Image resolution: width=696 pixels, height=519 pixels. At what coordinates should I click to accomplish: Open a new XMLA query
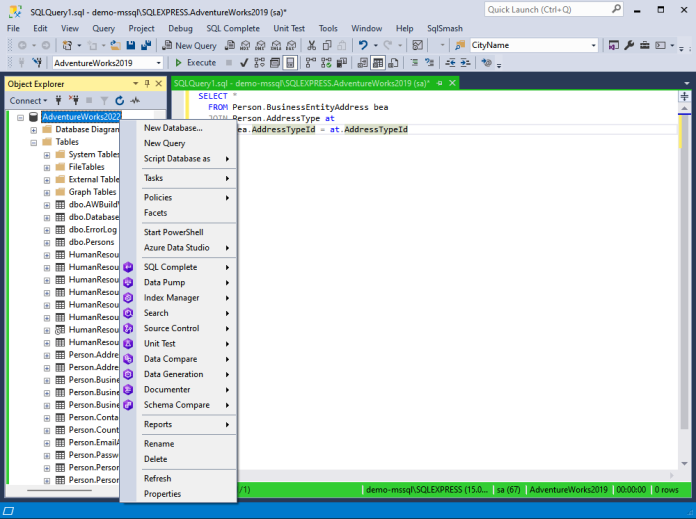pyautogui.click(x=276, y=45)
